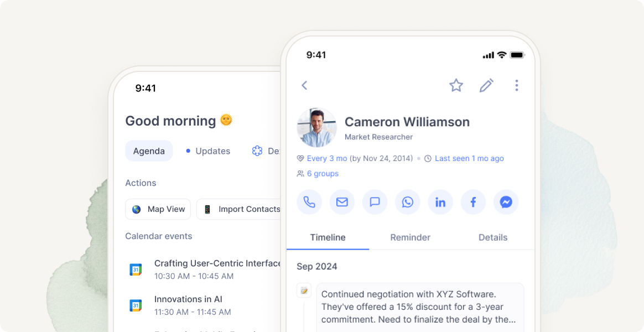Select the Agenda tab

(149, 151)
